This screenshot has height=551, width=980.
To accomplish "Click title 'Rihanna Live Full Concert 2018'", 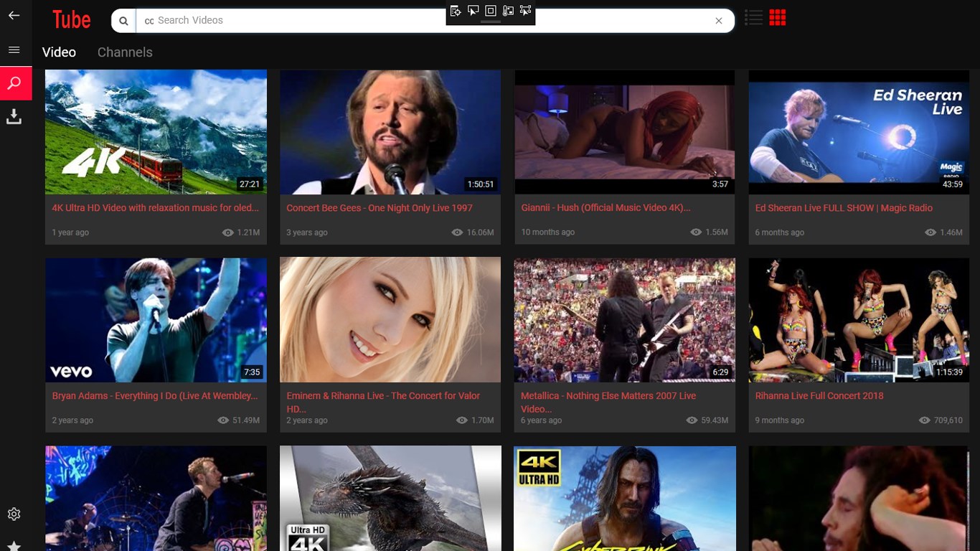I will 819,396.
